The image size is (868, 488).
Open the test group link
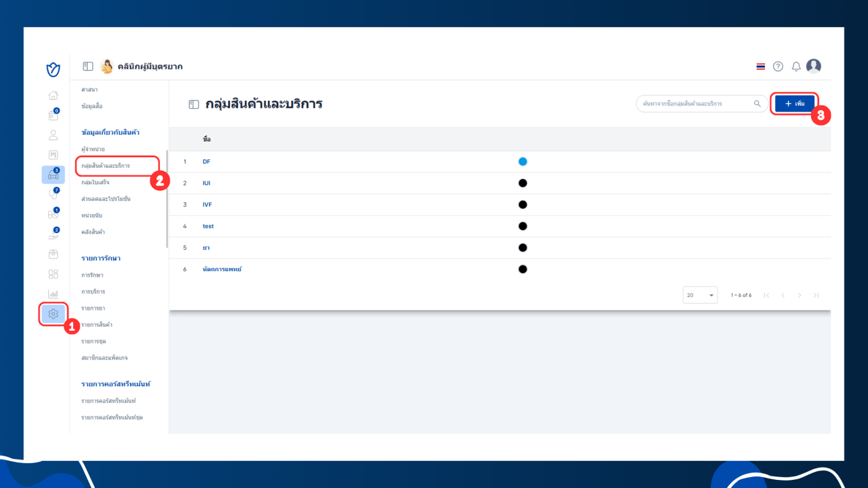coord(208,226)
